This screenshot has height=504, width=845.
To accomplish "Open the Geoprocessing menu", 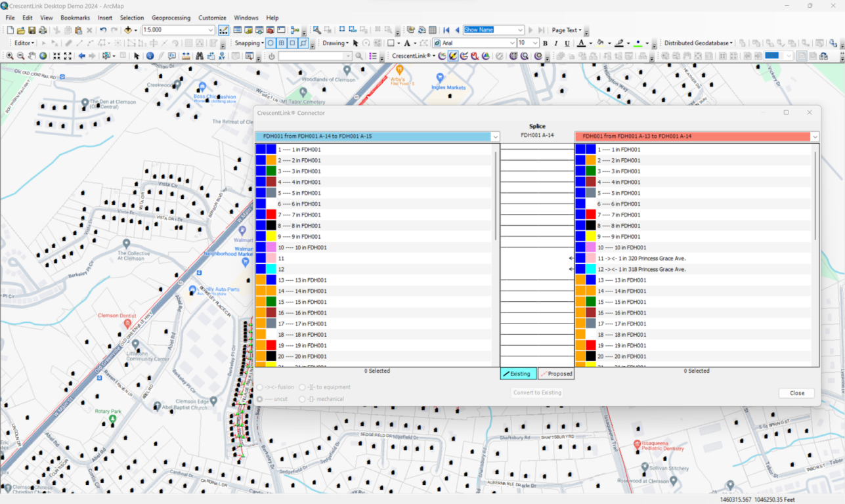I will [171, 18].
